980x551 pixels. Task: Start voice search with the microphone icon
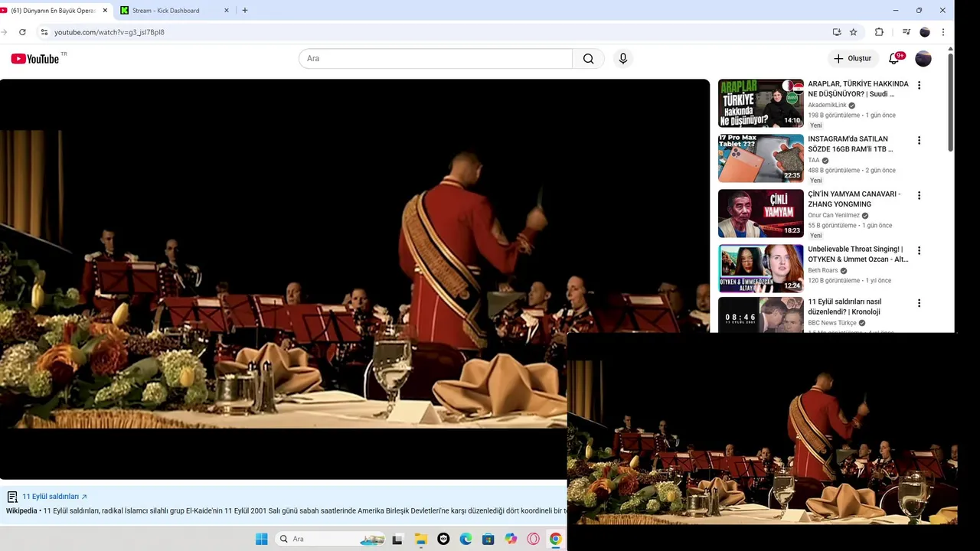623,59
